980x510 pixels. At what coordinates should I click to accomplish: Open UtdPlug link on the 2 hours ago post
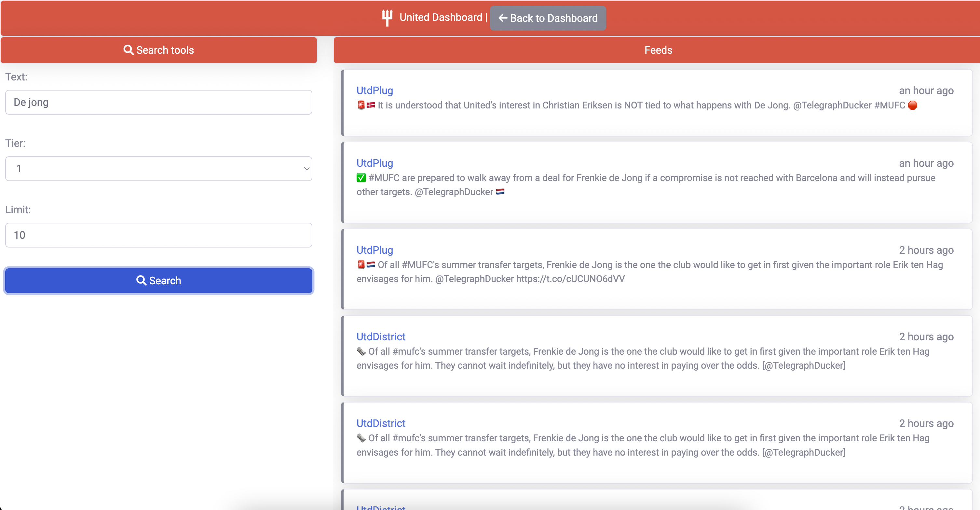click(375, 250)
